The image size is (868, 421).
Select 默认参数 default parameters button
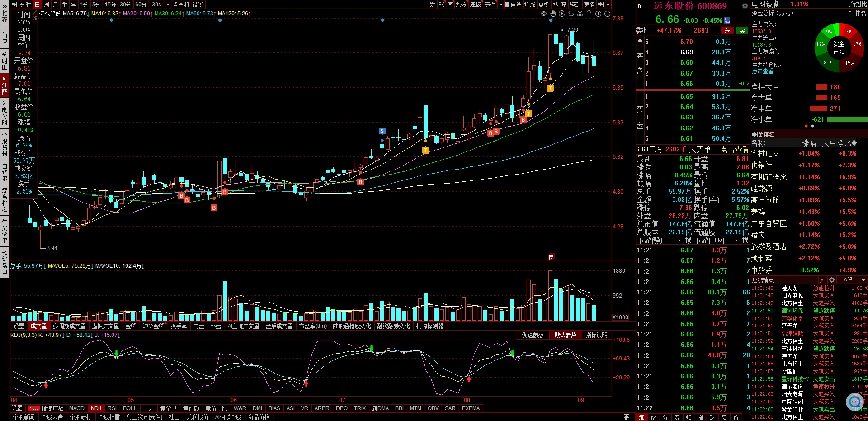click(x=565, y=335)
